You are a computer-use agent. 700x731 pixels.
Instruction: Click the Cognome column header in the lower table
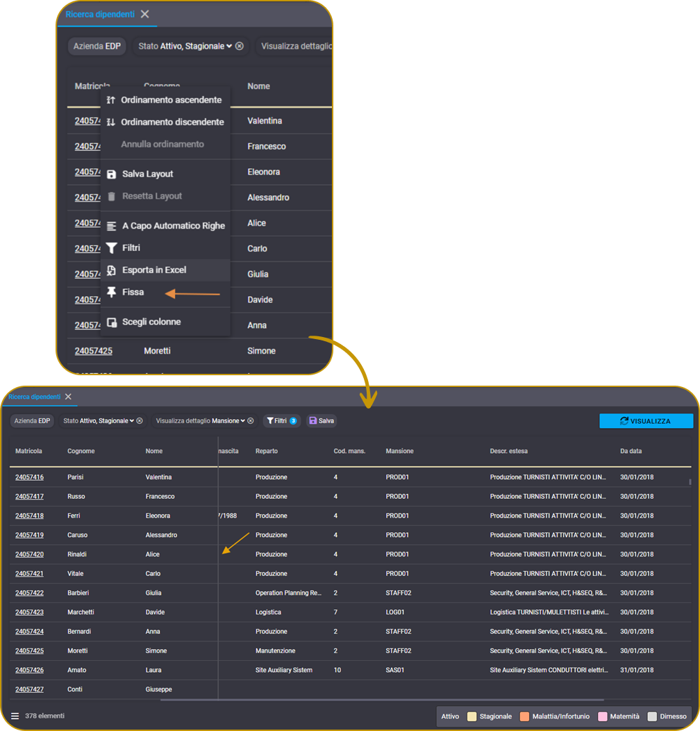(x=81, y=451)
